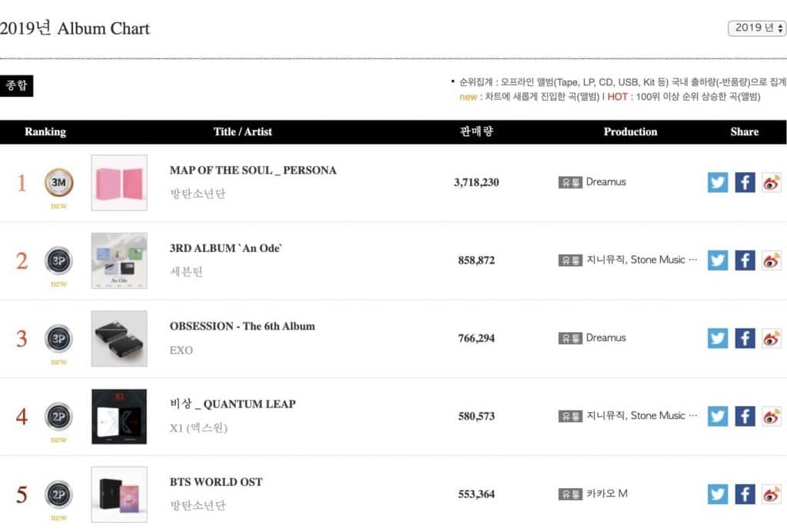Click Facebook icon for BTS WORLD OST
This screenshot has width=787, height=532.
pos(745,494)
